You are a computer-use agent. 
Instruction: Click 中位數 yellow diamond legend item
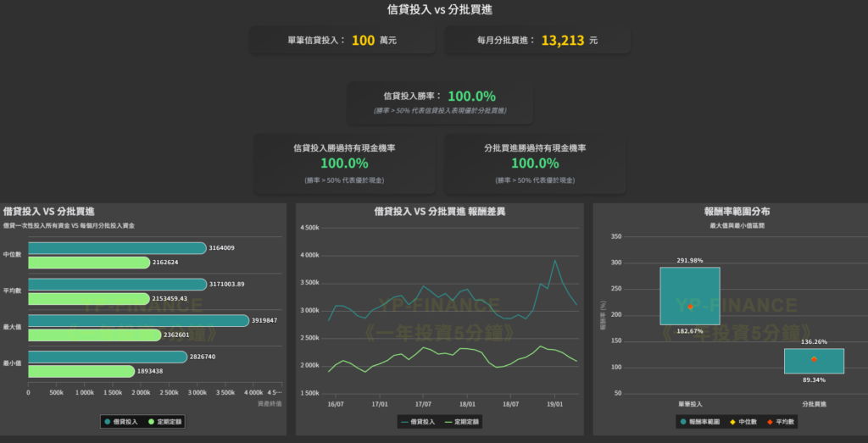pos(747,421)
